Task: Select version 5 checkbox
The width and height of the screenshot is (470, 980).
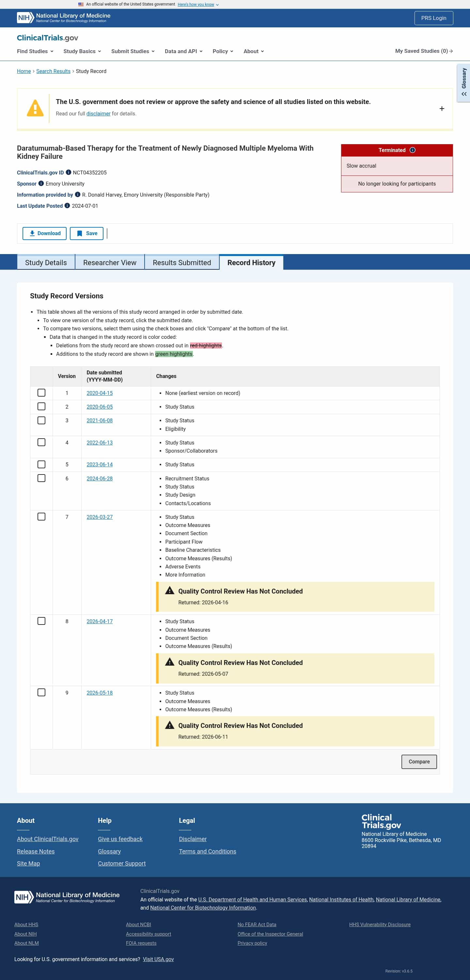Action: [41, 464]
